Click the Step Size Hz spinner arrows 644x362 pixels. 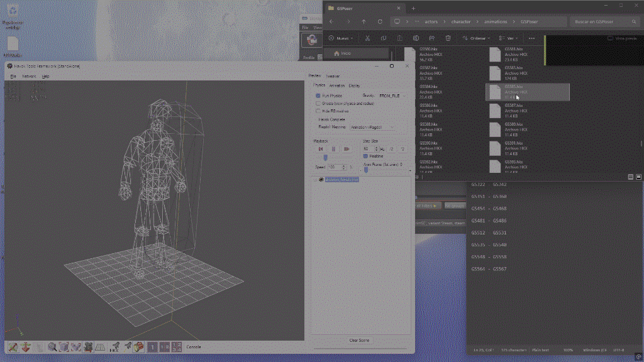tap(376, 149)
